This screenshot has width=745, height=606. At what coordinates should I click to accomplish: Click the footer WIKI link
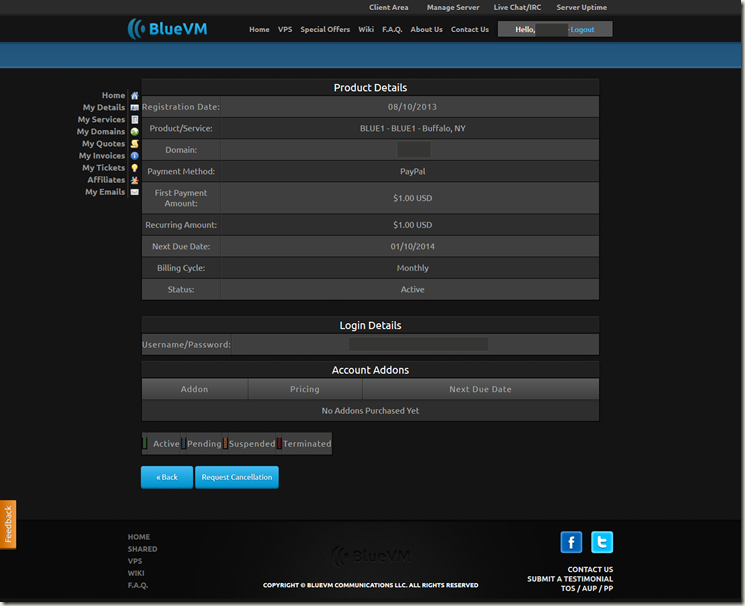(x=136, y=573)
